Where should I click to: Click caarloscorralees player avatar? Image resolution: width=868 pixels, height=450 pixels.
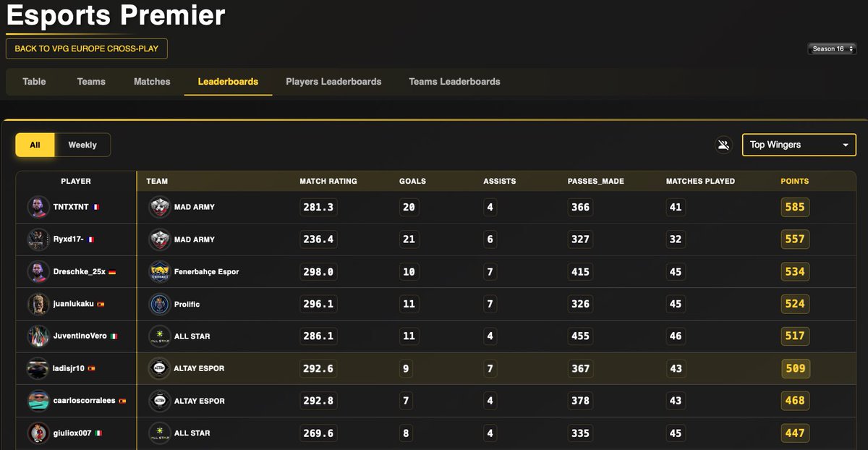click(38, 401)
